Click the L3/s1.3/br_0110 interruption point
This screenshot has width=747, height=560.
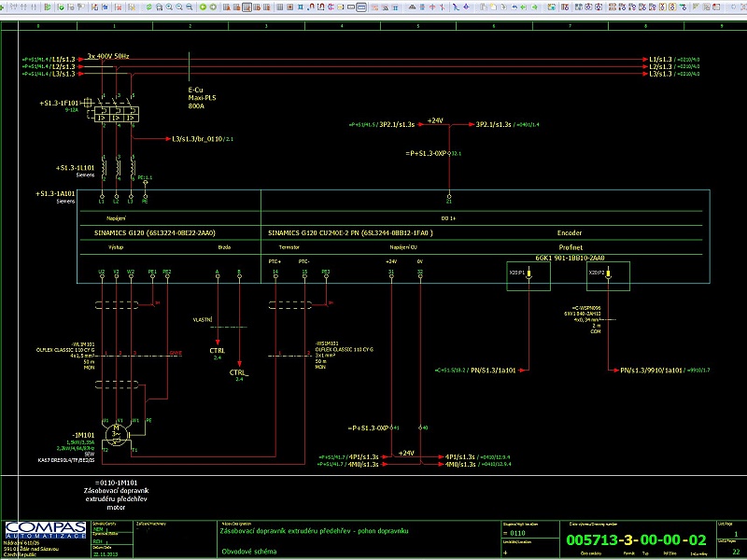(197, 139)
